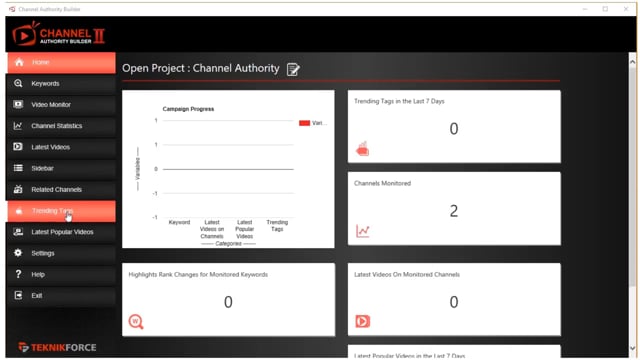Click the 'Keyword' category label on chart

pyautogui.click(x=179, y=222)
